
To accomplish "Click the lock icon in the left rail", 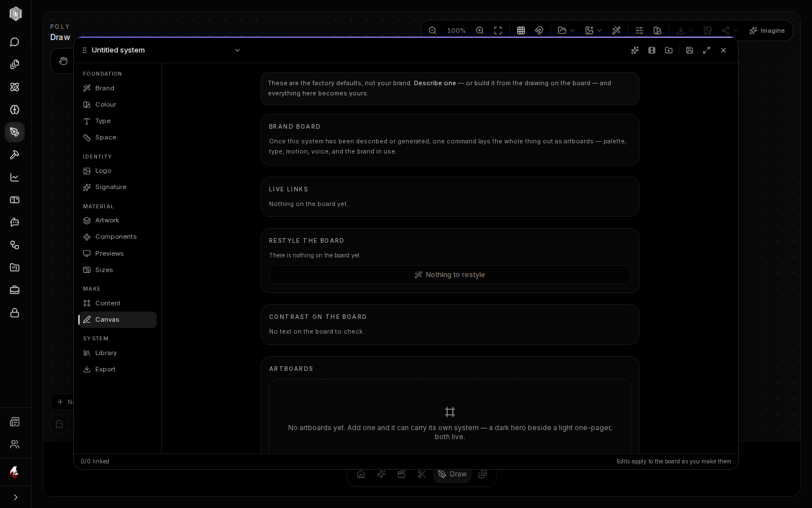I will (15, 313).
